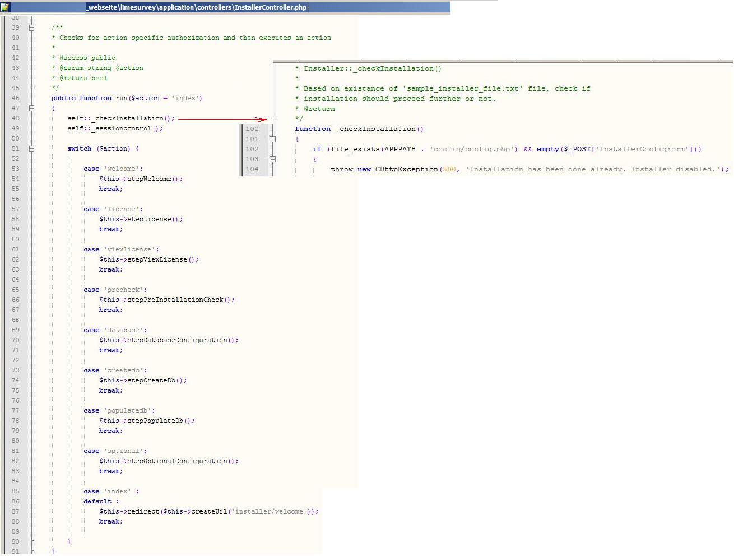Click the if (file_exists(APPPATH ... condition line

coord(507,149)
